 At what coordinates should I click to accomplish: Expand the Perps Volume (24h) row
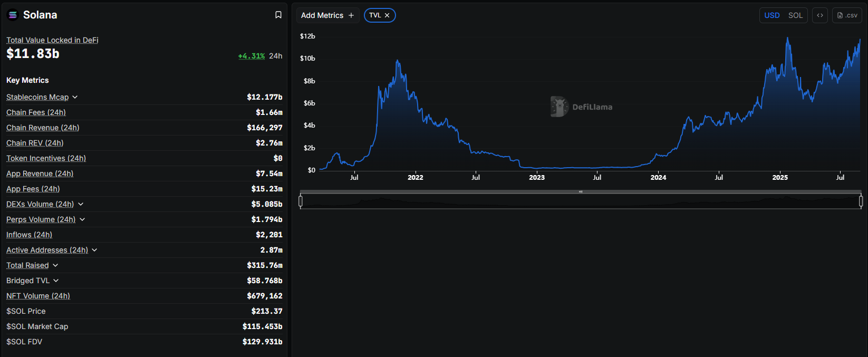click(82, 219)
